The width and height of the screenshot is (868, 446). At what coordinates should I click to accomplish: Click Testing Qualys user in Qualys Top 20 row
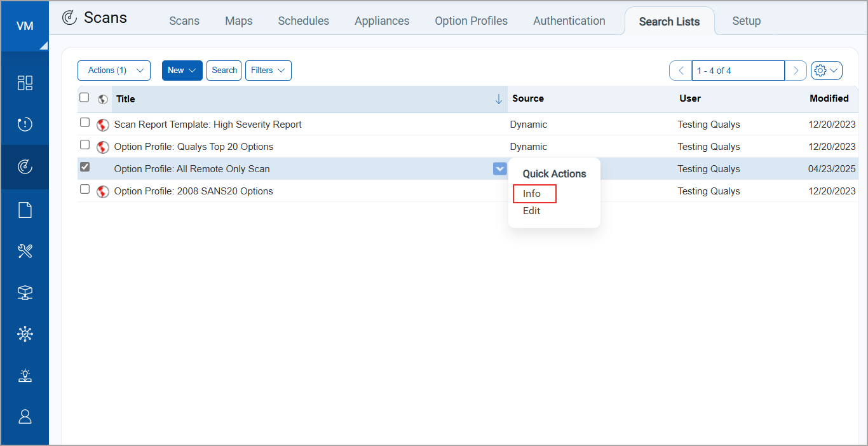click(x=709, y=147)
